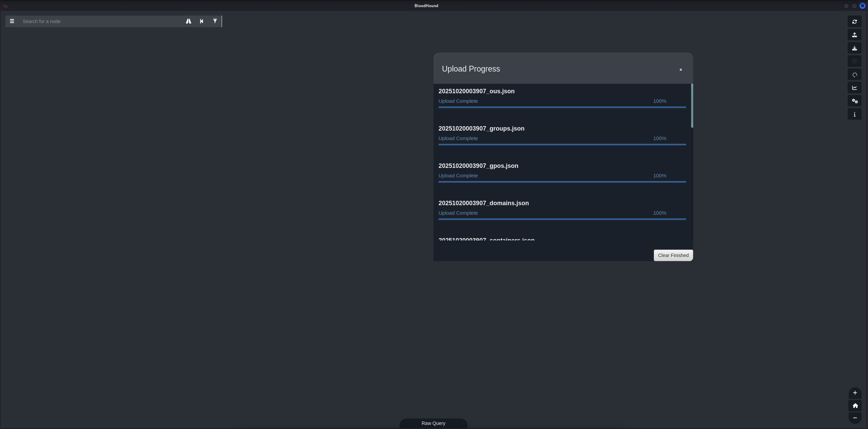This screenshot has width=868, height=429.
Task: Zoom in using the plus button
Action: [x=855, y=393]
